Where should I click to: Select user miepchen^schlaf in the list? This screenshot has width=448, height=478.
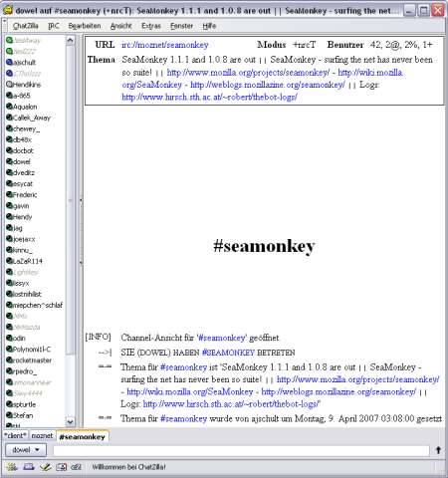tap(38, 305)
